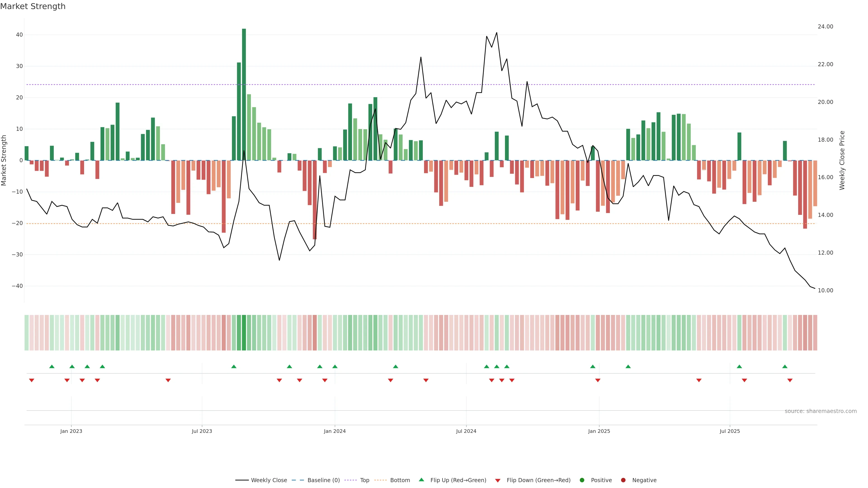Click the first red flip-down triangle marker
Screen dimensions: 868x488
[x=32, y=380]
